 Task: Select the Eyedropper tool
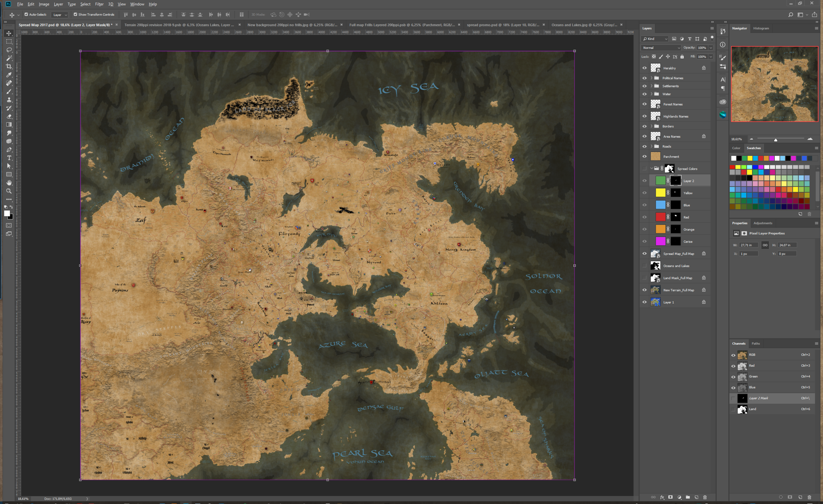tap(9, 75)
